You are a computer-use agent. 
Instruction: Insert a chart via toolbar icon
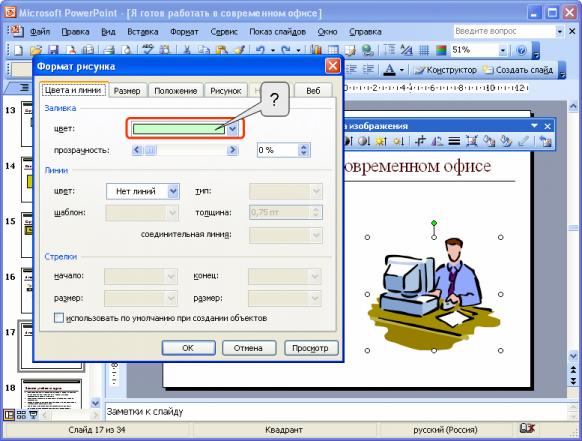point(316,50)
